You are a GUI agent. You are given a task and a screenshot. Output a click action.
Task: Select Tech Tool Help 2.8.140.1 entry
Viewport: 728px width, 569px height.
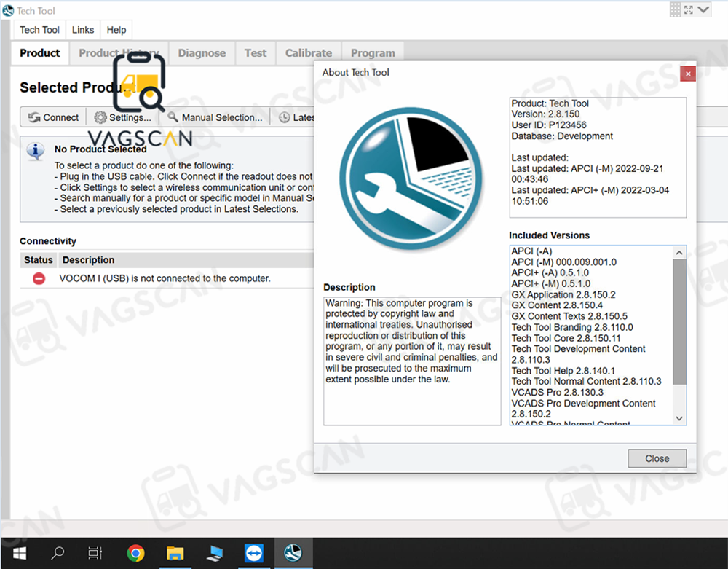(563, 371)
